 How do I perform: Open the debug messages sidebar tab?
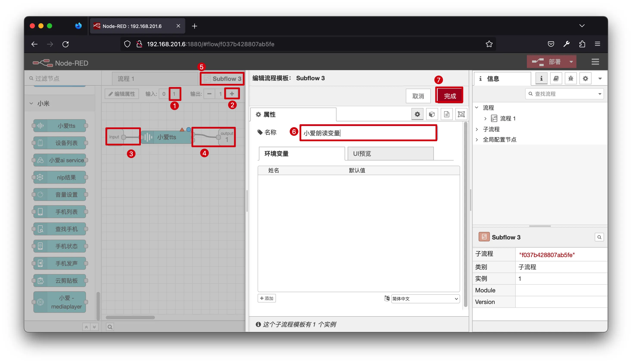pos(570,79)
